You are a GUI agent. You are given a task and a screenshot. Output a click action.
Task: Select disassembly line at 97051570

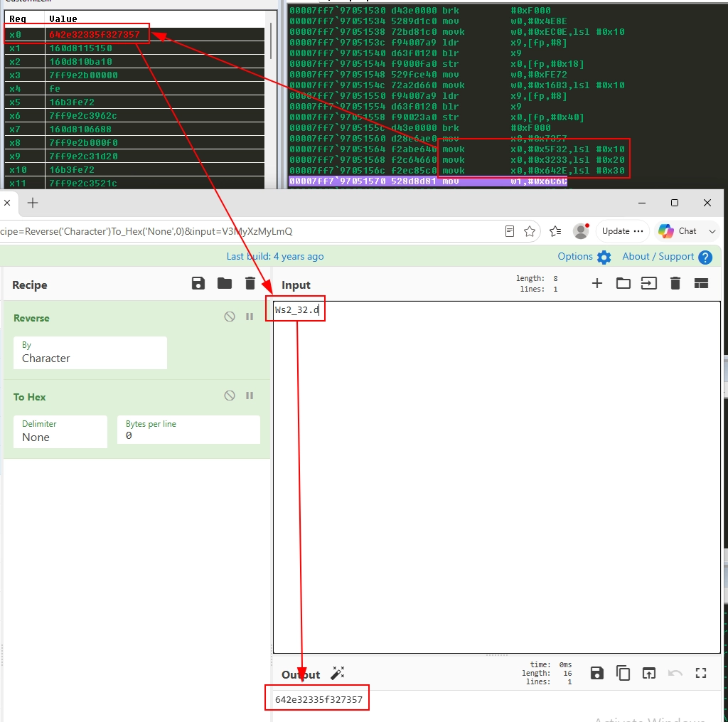pos(427,181)
